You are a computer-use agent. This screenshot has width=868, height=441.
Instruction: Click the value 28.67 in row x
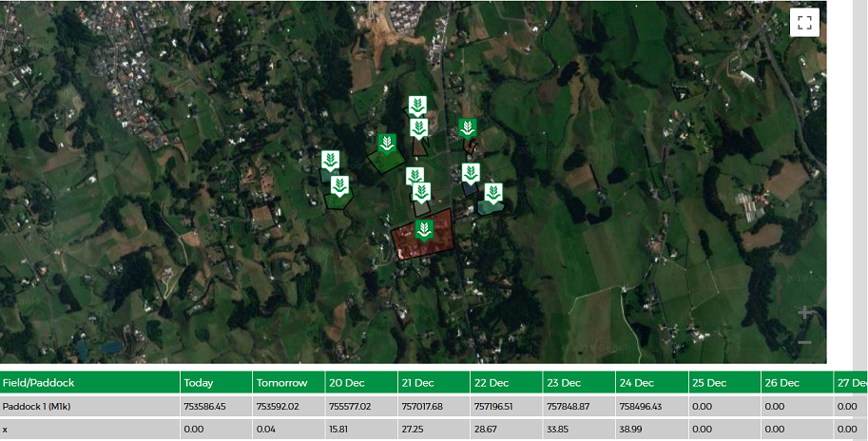(484, 430)
